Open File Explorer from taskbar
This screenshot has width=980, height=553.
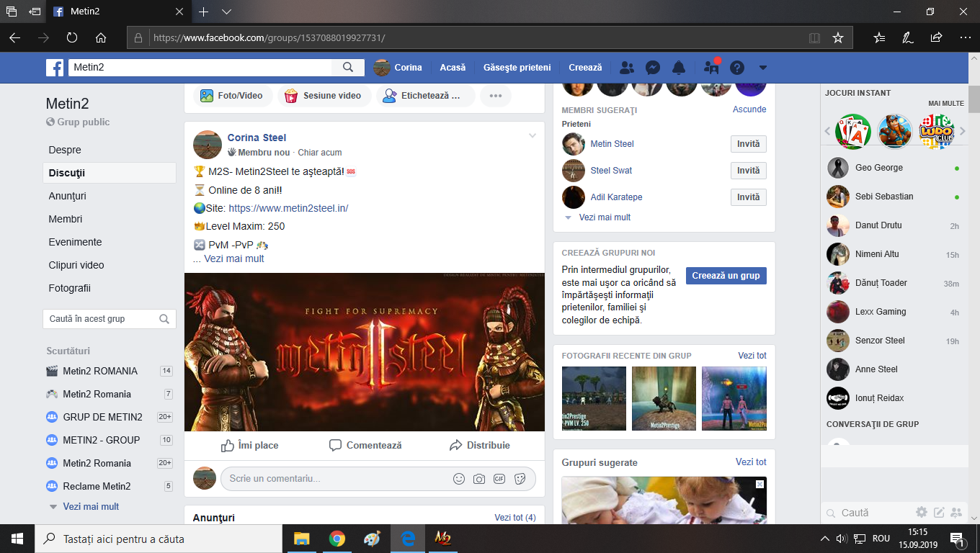[302, 539]
